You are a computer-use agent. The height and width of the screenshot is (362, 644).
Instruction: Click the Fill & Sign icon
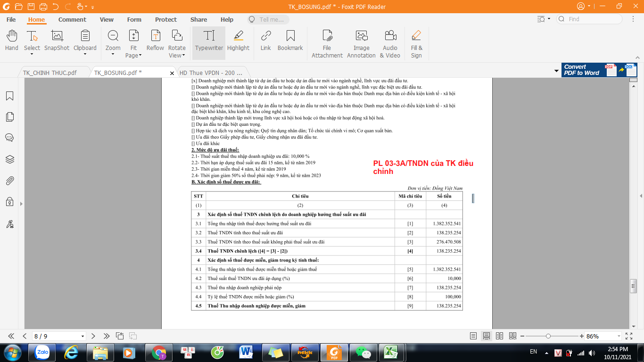[x=416, y=44]
